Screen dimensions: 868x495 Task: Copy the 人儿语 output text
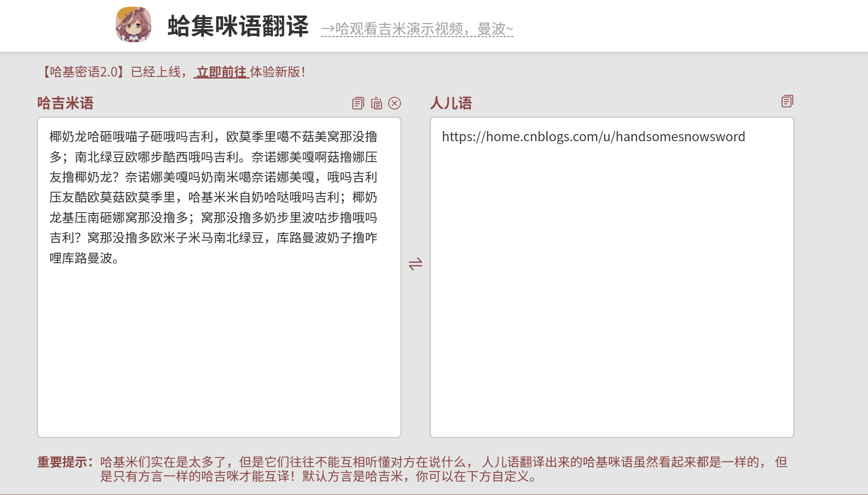[787, 101]
